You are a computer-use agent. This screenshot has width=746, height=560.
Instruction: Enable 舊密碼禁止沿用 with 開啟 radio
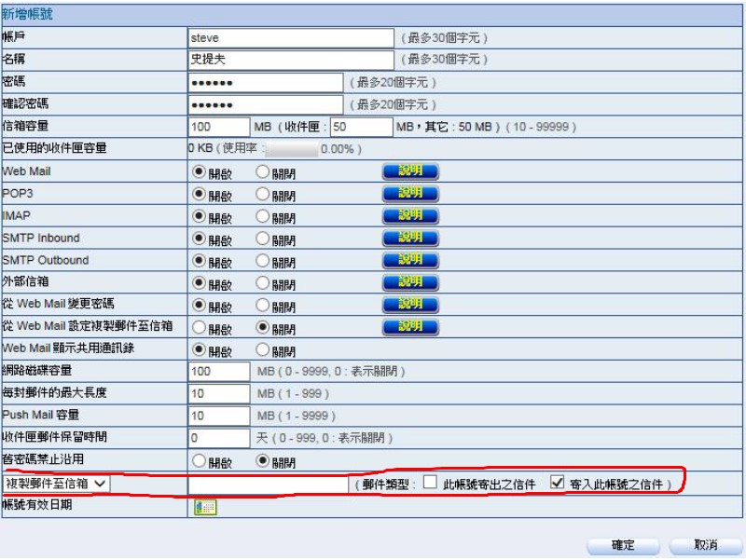199,460
